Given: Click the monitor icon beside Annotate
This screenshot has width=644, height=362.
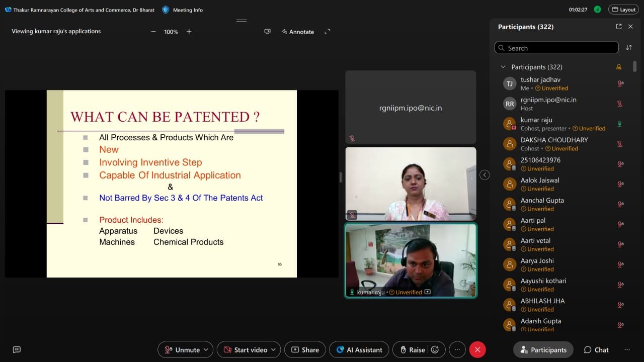Looking at the screenshot, I should tap(268, 32).
